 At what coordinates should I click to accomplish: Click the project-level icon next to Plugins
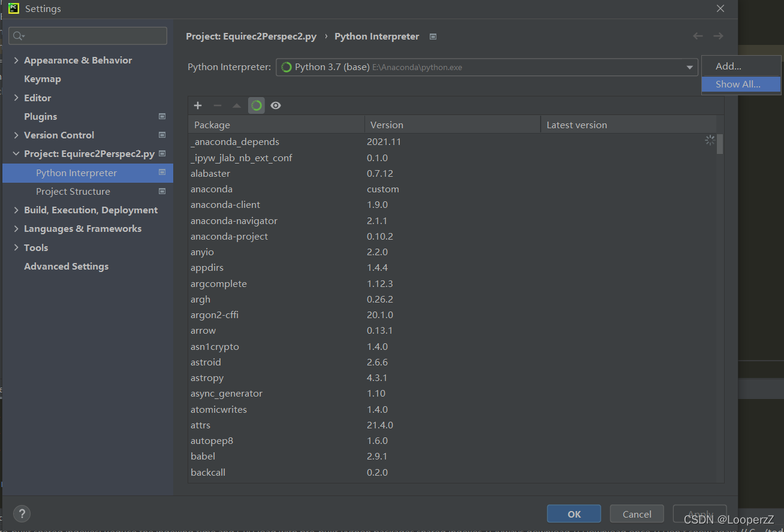coord(162,116)
